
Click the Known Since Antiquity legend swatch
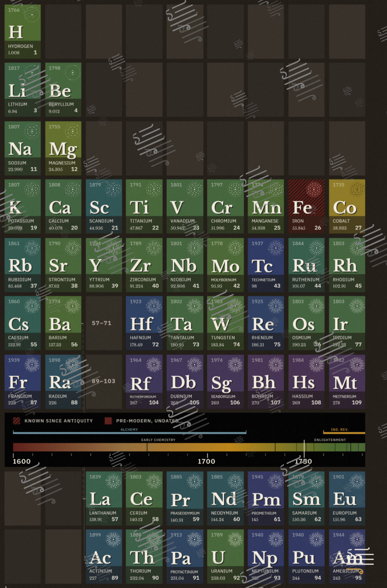click(x=17, y=421)
